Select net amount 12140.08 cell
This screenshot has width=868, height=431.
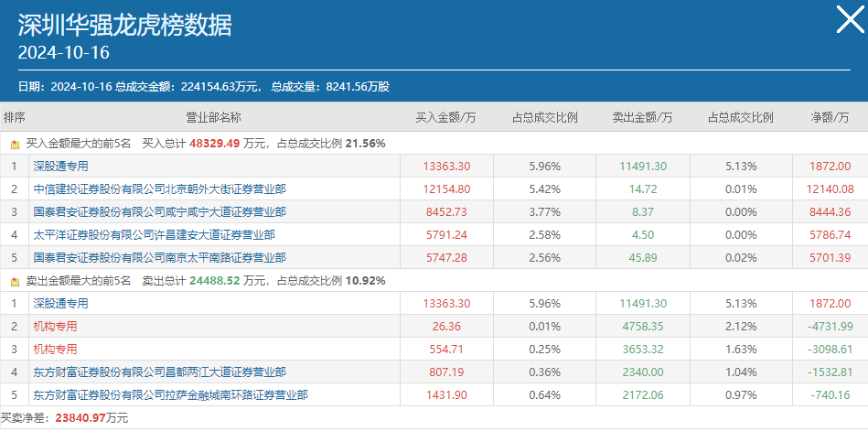[x=830, y=189]
